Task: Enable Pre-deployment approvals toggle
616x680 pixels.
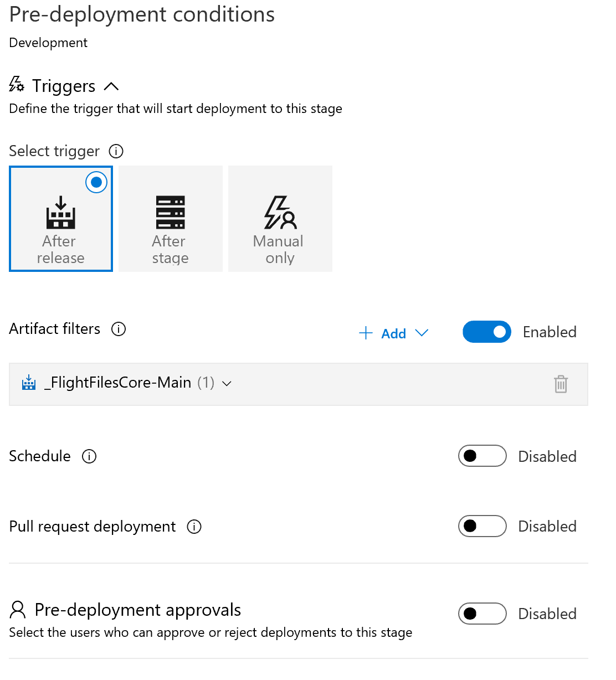Action: 482,614
